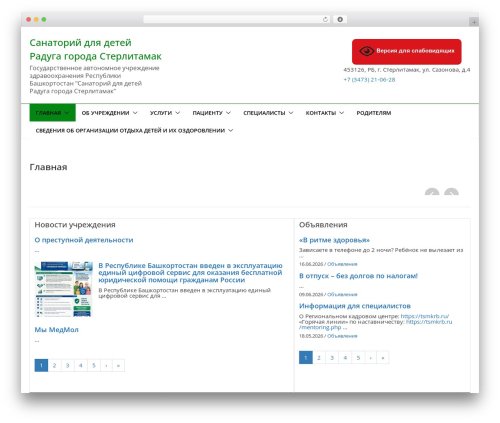Screen dimensions: 500x423
Task: Click the Объявления section heading
Action: 323,225
